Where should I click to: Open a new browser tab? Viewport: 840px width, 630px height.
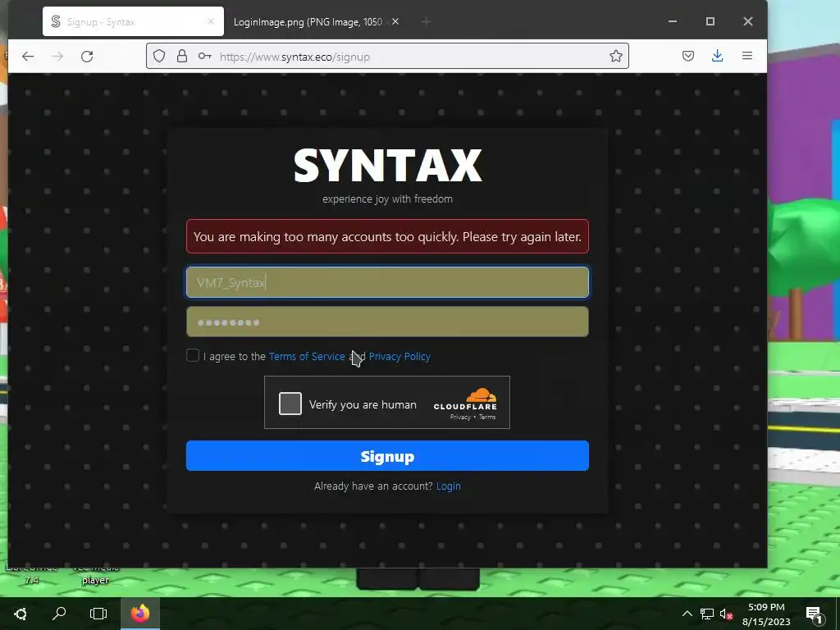426,21
